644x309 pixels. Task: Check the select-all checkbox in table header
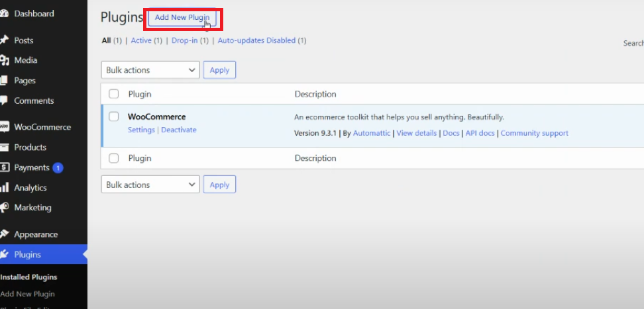pyautogui.click(x=114, y=94)
